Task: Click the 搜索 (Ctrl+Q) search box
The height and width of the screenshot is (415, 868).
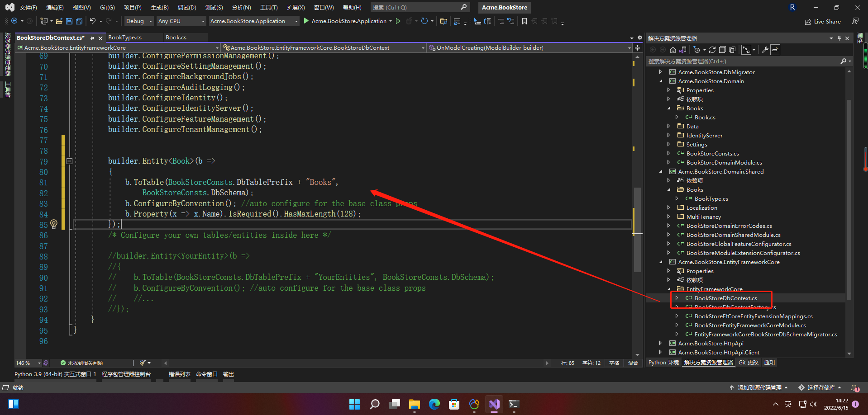Action: tap(420, 8)
